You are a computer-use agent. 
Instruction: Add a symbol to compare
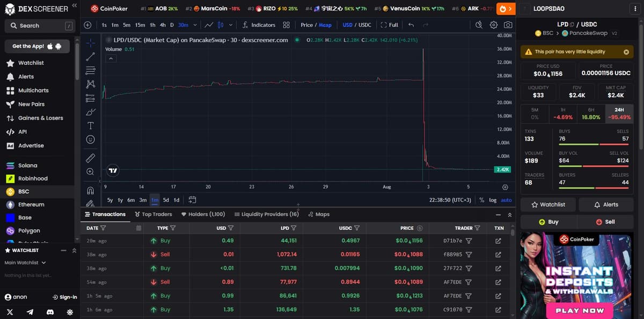pos(88,25)
